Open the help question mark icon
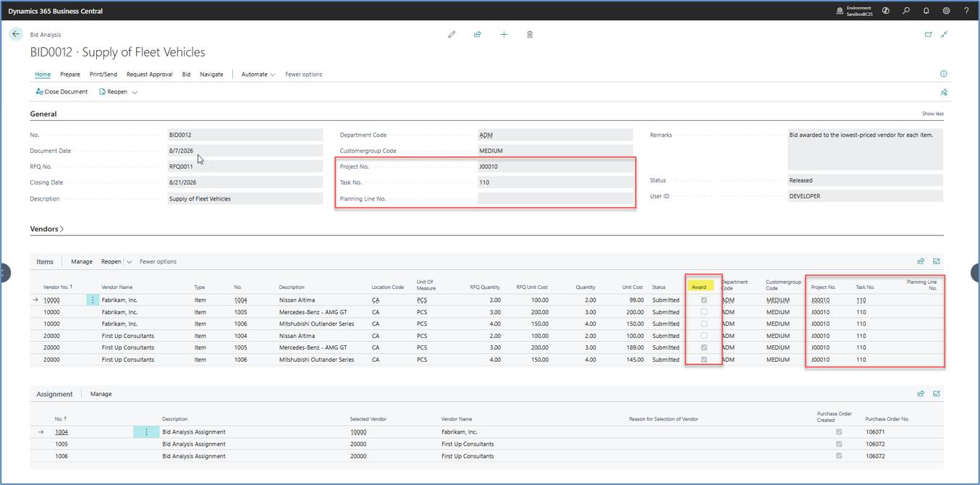The height and width of the screenshot is (485, 980). click(966, 11)
